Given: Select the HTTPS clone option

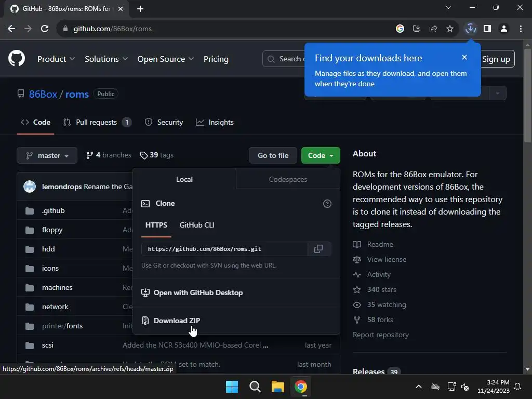Looking at the screenshot, I should tap(156, 225).
